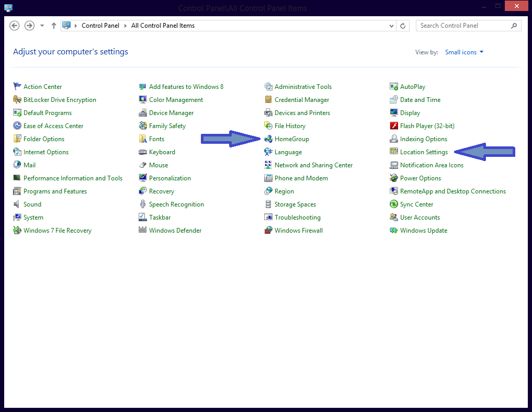Close the Control Panel window
The image size is (532, 412).
pyautogui.click(x=516, y=6)
